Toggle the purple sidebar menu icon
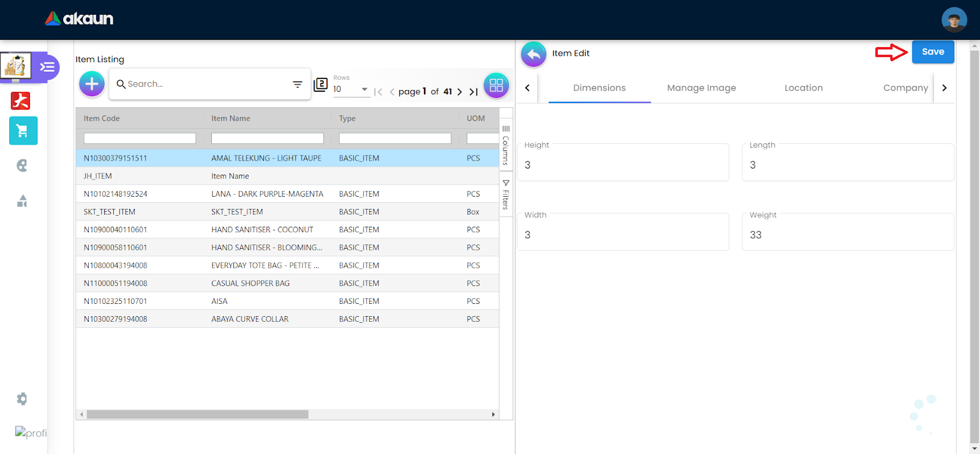This screenshot has height=454, width=980. (47, 67)
